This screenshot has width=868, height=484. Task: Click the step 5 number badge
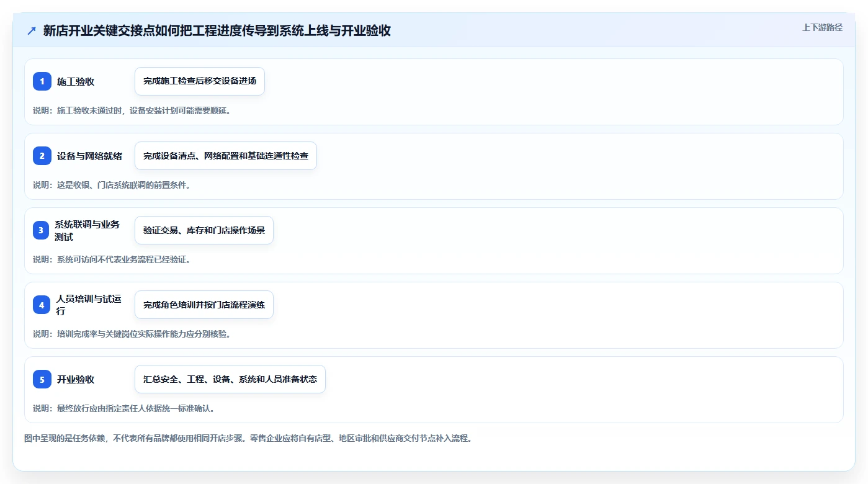click(42, 379)
